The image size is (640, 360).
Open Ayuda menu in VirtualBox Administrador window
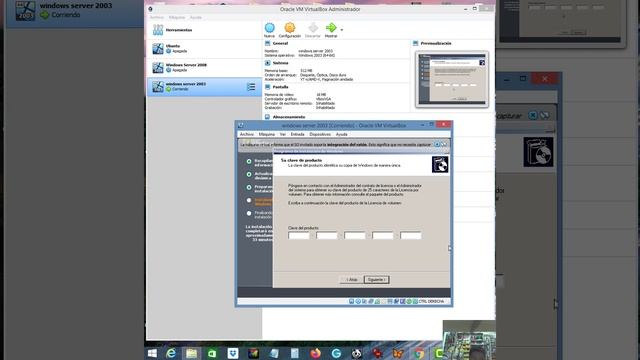196,18
